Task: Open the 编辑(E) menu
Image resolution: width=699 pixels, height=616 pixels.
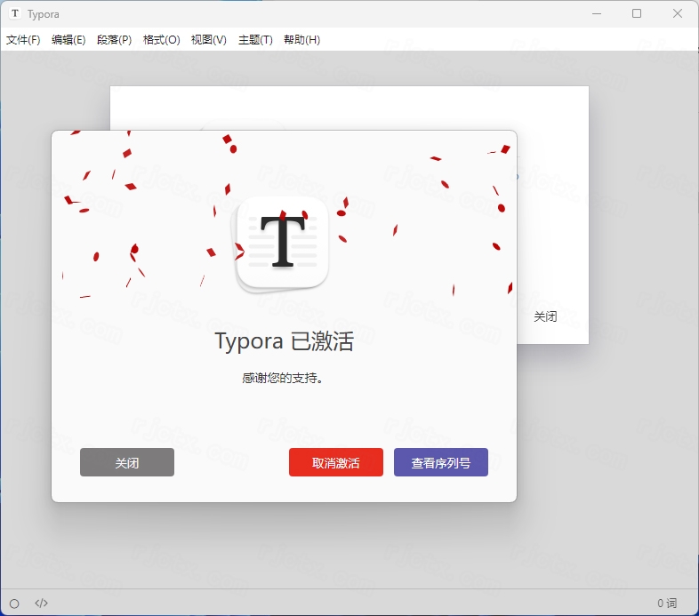Action: tap(68, 40)
